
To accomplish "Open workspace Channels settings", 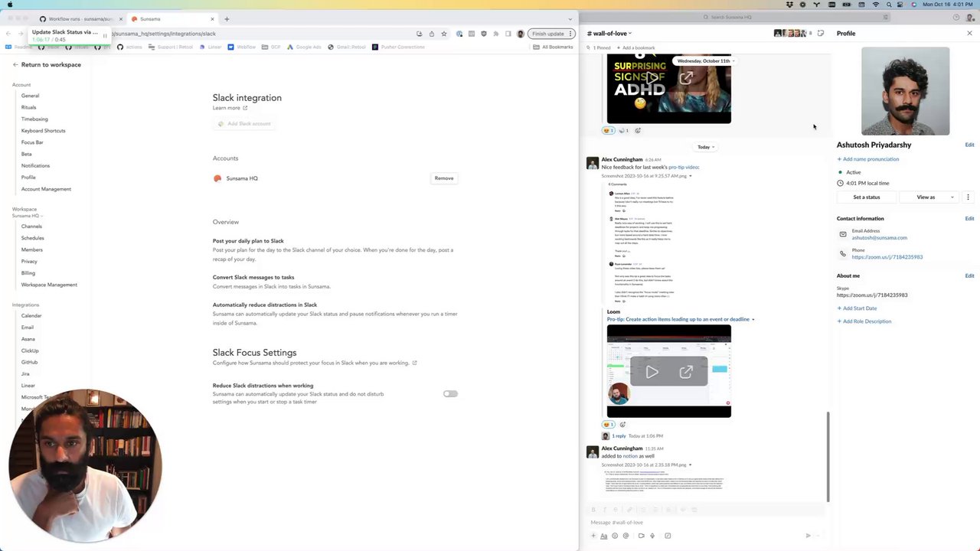I will click(x=31, y=227).
